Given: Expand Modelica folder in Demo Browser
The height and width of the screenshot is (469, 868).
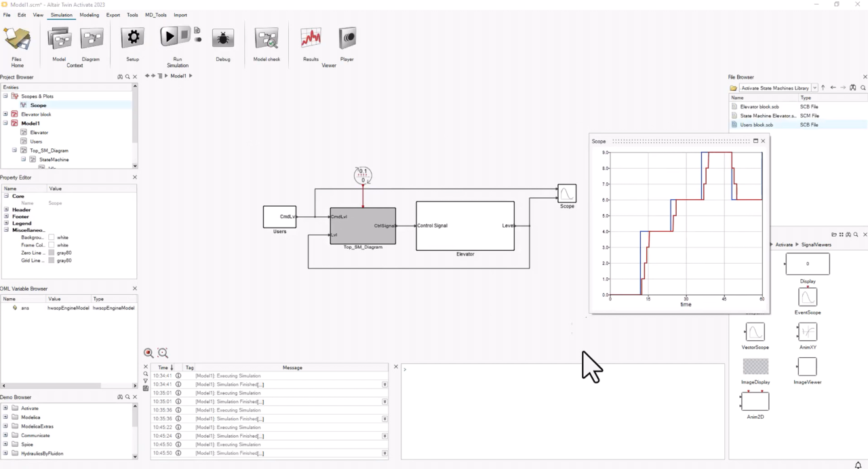Looking at the screenshot, I should pyautogui.click(x=5, y=417).
